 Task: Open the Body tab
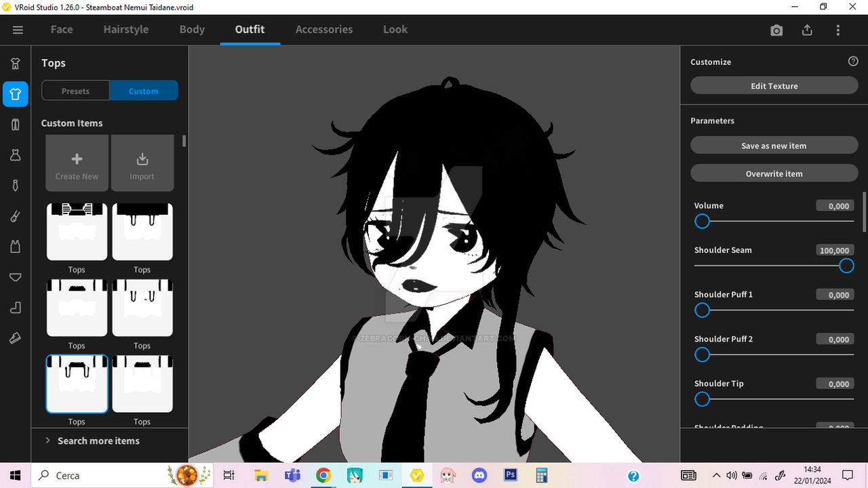pos(192,29)
